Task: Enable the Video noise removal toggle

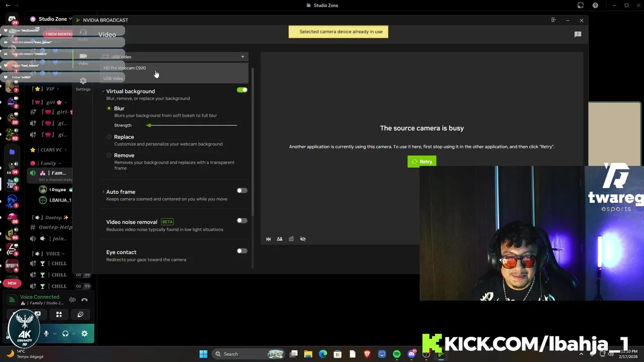Action: point(242,221)
